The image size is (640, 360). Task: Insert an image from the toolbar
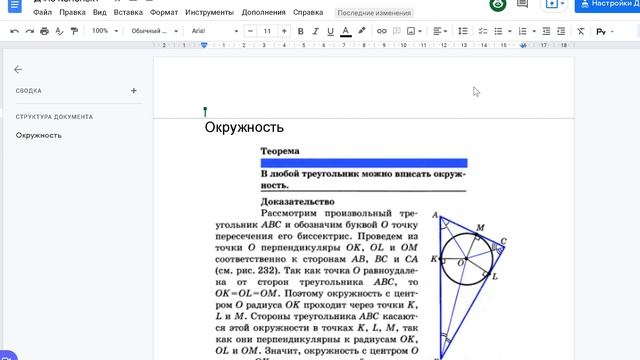point(411,31)
